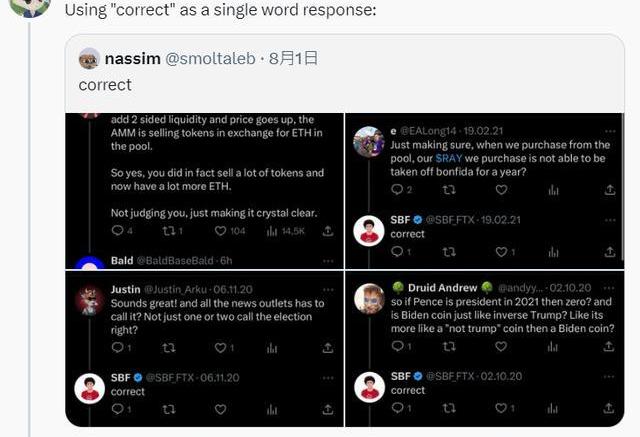Open nassim's profile avatar
Image resolution: width=640 pixels, height=437 pixels.
(x=89, y=58)
